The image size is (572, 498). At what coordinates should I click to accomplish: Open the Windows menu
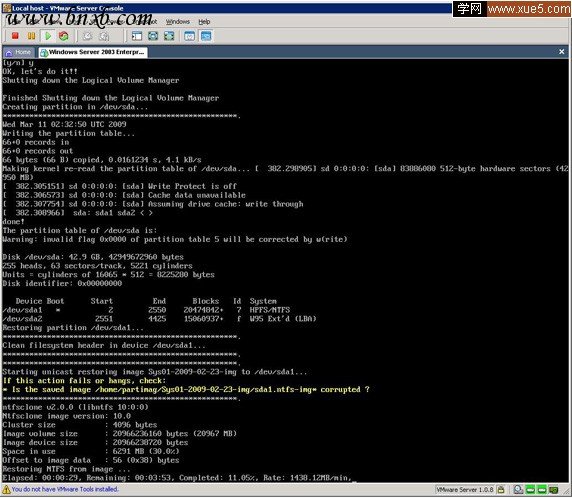[178, 22]
